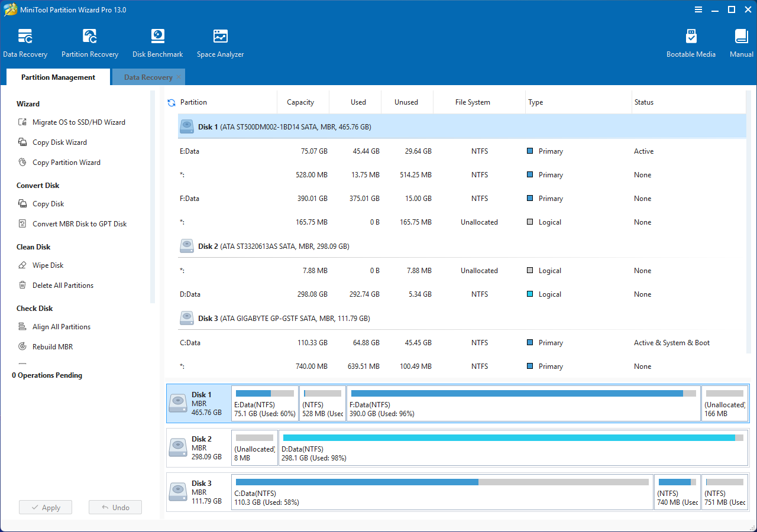Screen dimensions: 757x532
Task: Click Copy Disk icon under Convert Disk
Action: click(22, 204)
